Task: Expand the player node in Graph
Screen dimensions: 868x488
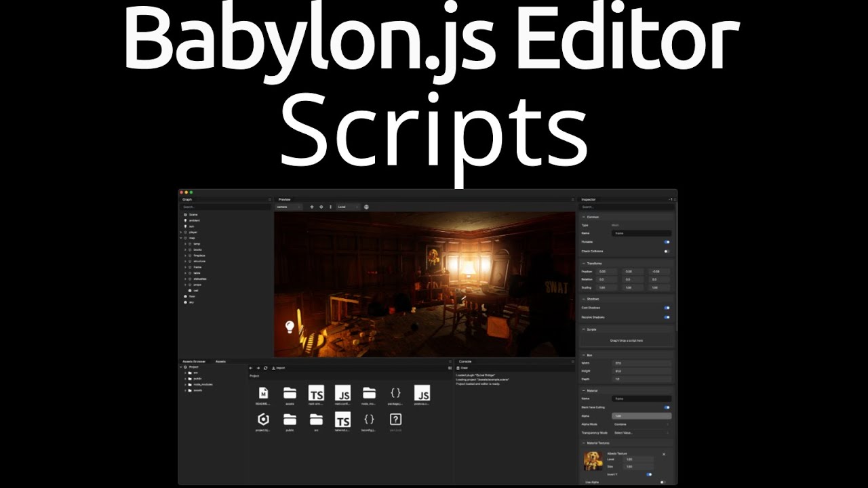Action: pyautogui.click(x=181, y=232)
